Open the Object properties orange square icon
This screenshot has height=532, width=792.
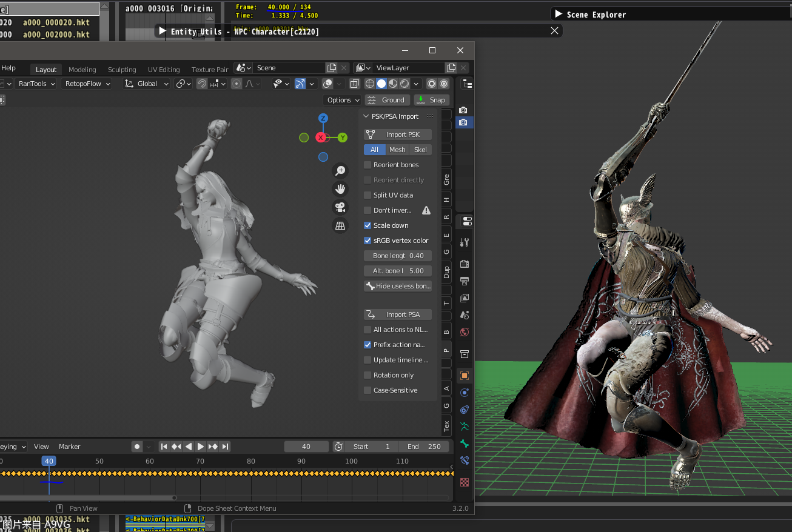(x=465, y=376)
